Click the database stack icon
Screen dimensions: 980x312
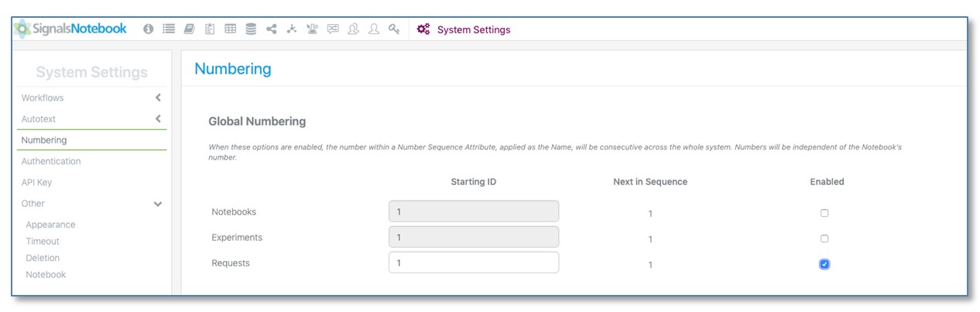[x=251, y=29]
